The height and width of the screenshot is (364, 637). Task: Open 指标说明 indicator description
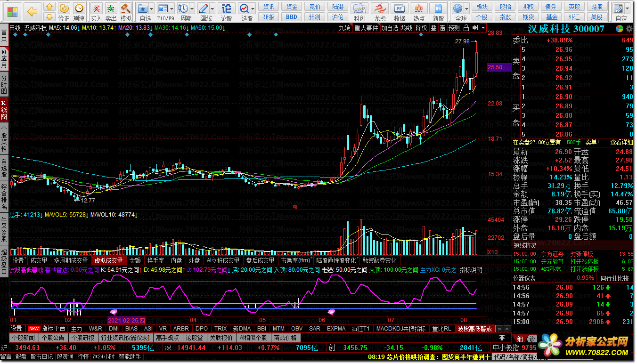[471, 270]
